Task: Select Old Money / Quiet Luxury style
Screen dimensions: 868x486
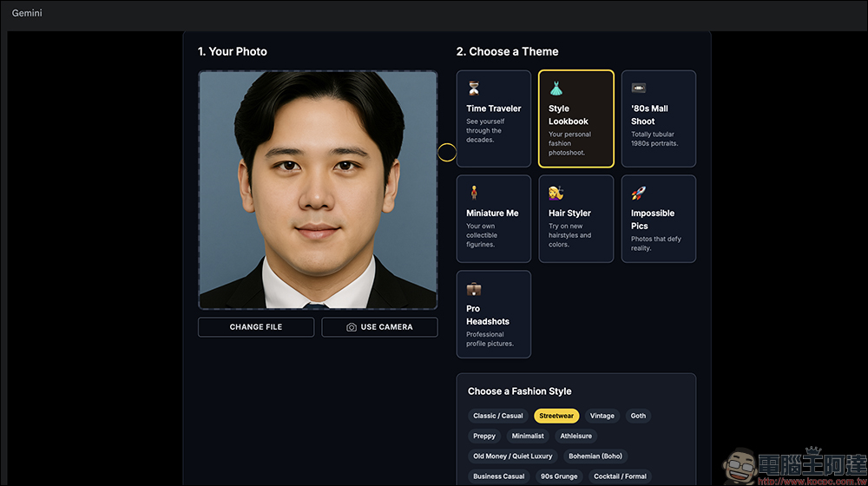Action: coord(513,456)
